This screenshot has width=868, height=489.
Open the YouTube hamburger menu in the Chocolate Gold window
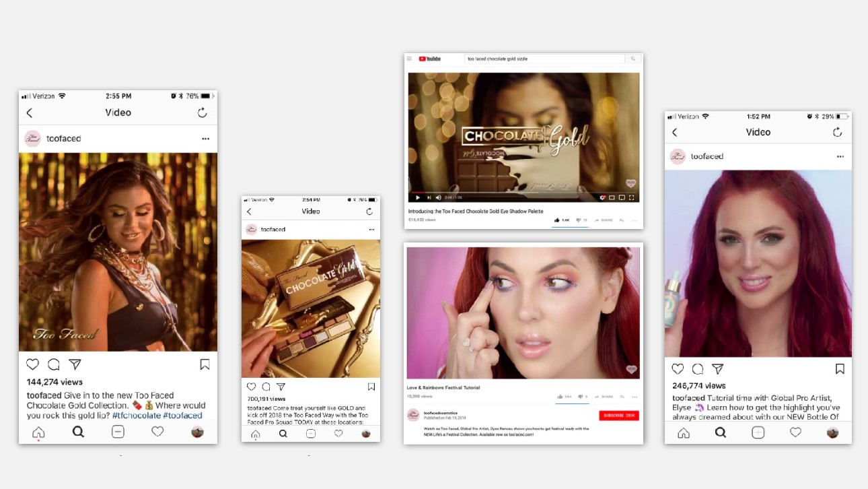(x=409, y=59)
